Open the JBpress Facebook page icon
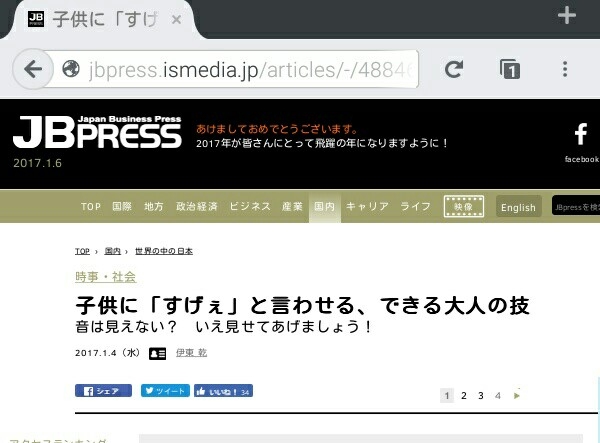Screen dimensions: 600x443 tap(581, 142)
